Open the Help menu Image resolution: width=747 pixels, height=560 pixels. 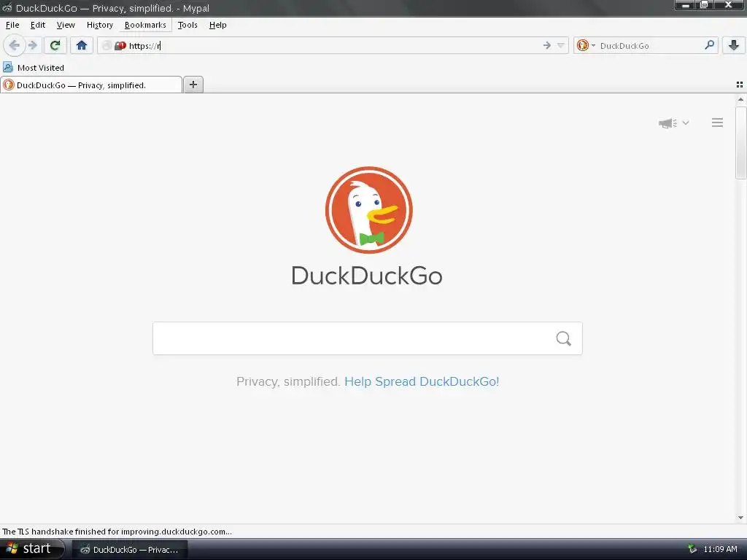tap(217, 25)
